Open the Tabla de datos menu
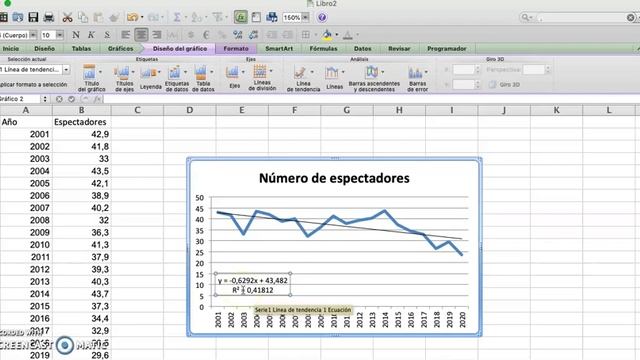640x360 pixels. 203,78
